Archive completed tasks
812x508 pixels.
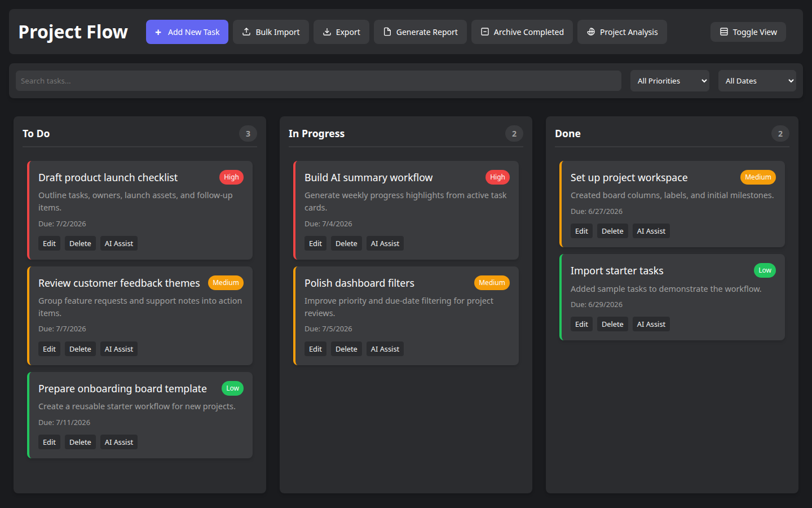[522, 32]
